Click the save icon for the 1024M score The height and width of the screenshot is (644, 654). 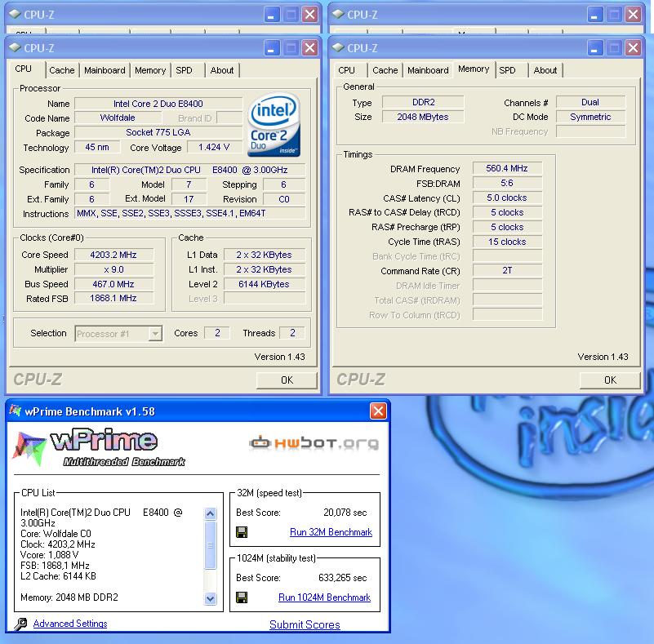pyautogui.click(x=242, y=597)
